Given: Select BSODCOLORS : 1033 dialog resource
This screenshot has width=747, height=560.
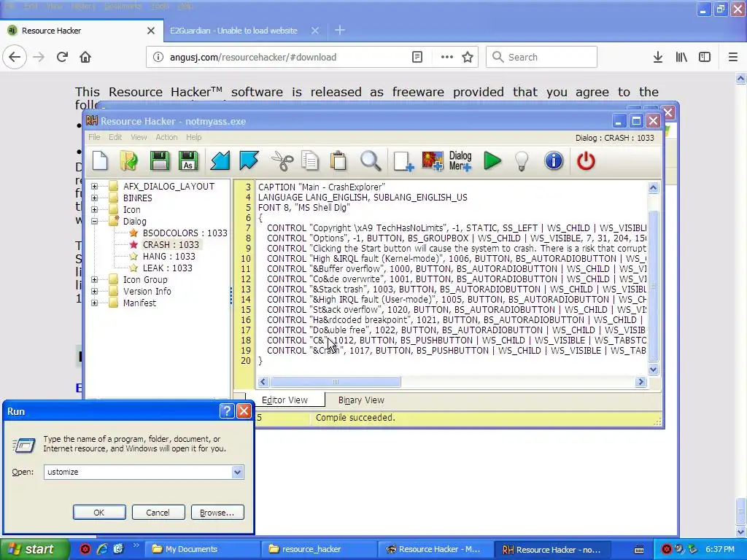Looking at the screenshot, I should point(185,233).
